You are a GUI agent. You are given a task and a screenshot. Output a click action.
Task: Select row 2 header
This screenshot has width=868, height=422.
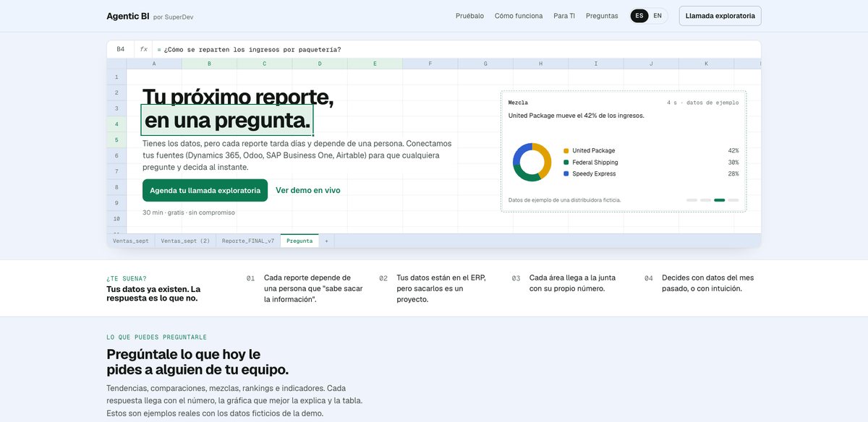tap(116, 92)
